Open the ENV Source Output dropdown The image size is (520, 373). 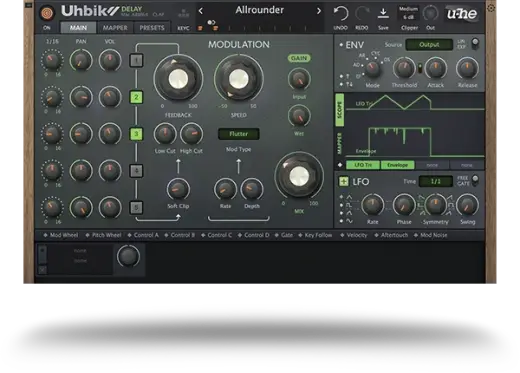point(429,45)
